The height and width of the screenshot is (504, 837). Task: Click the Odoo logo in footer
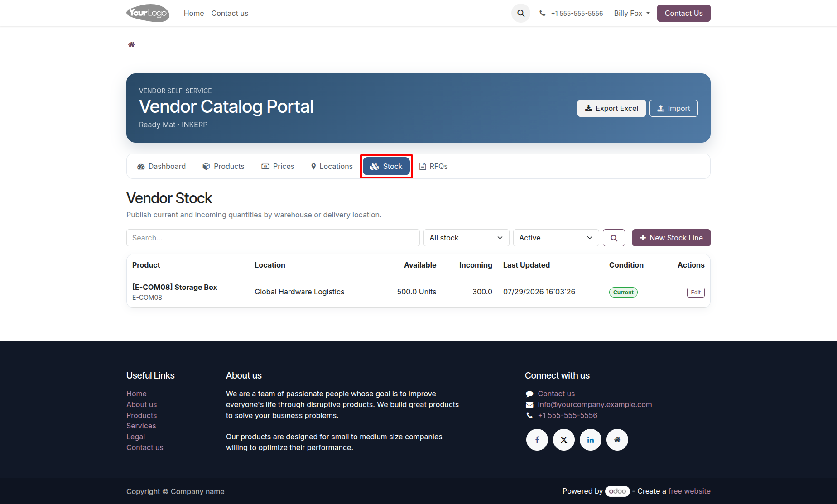617,491
